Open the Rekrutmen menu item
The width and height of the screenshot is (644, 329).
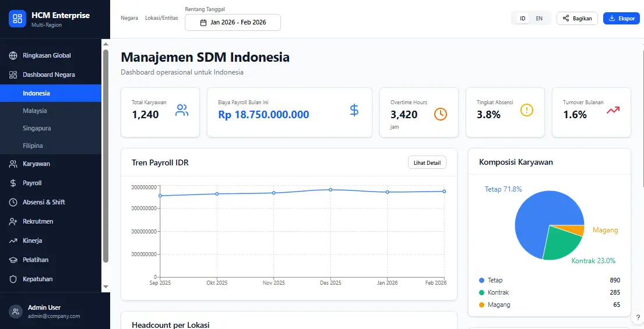[51, 221]
